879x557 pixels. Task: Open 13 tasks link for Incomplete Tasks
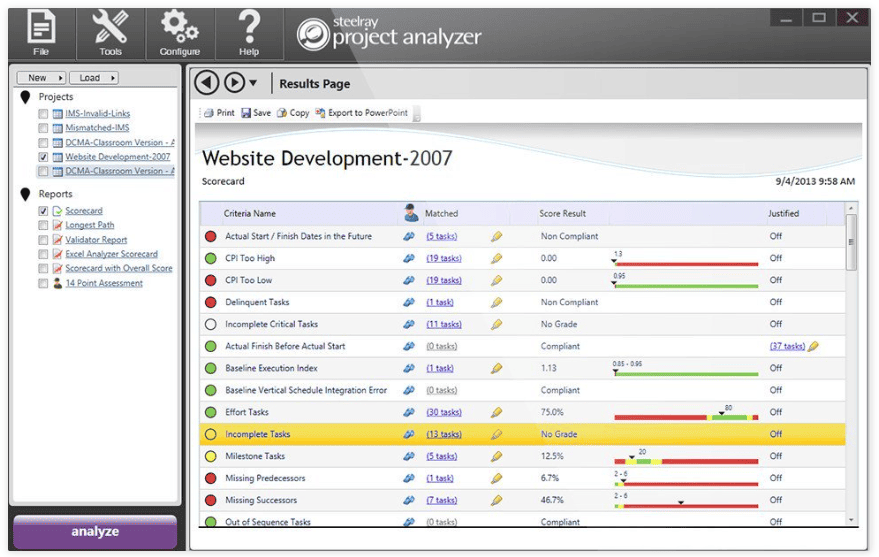pyautogui.click(x=444, y=434)
